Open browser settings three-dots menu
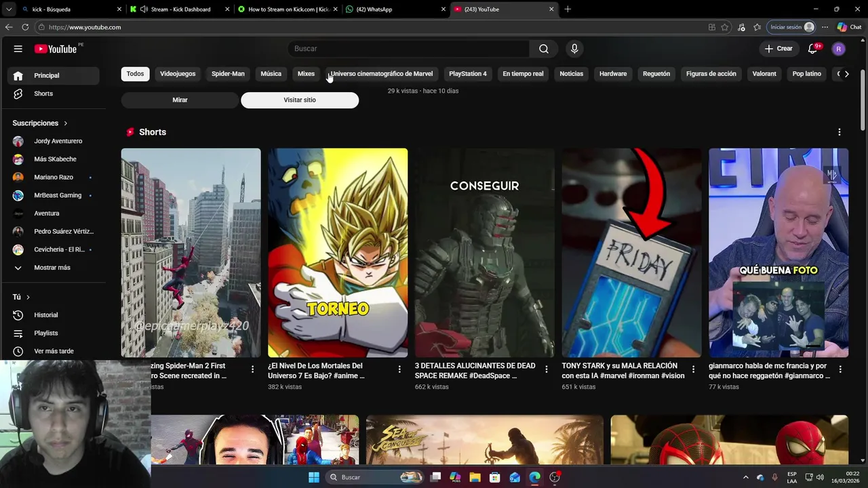Screen dimensions: 868x488 point(825,27)
